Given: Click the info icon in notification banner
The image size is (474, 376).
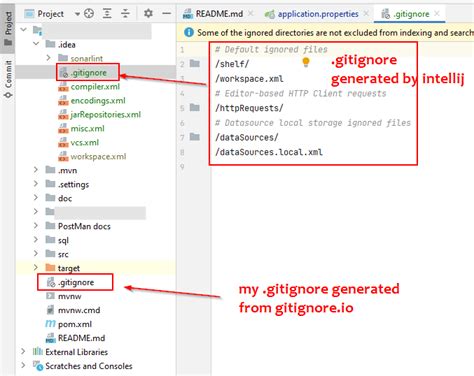Looking at the screenshot, I should 189,32.
